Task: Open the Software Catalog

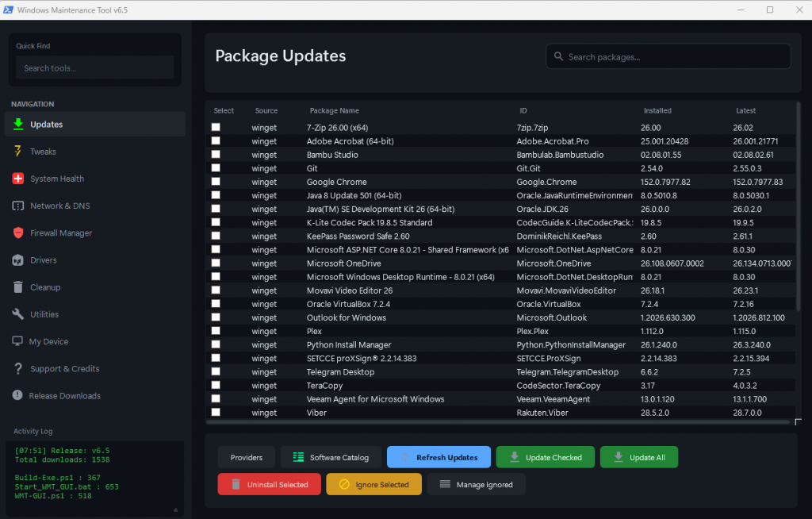Action: [x=331, y=457]
